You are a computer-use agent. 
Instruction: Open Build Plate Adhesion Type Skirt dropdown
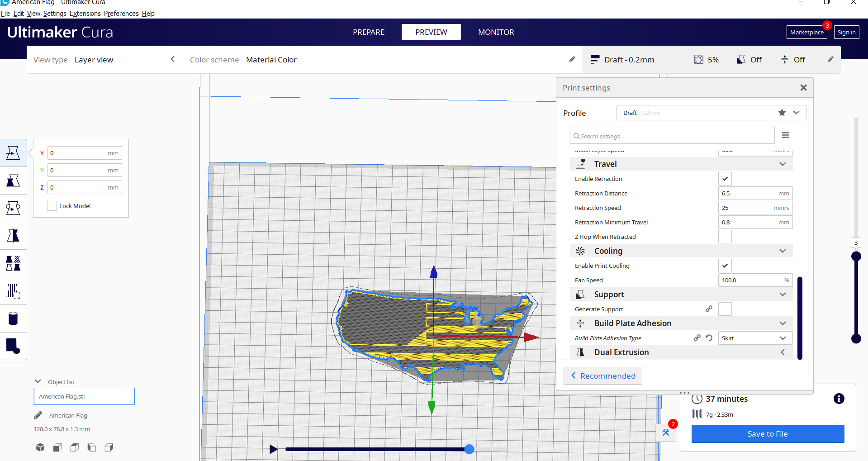755,338
